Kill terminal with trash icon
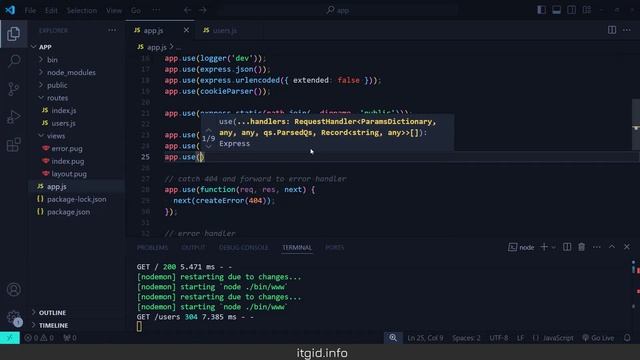640x360 pixels. coord(582,247)
